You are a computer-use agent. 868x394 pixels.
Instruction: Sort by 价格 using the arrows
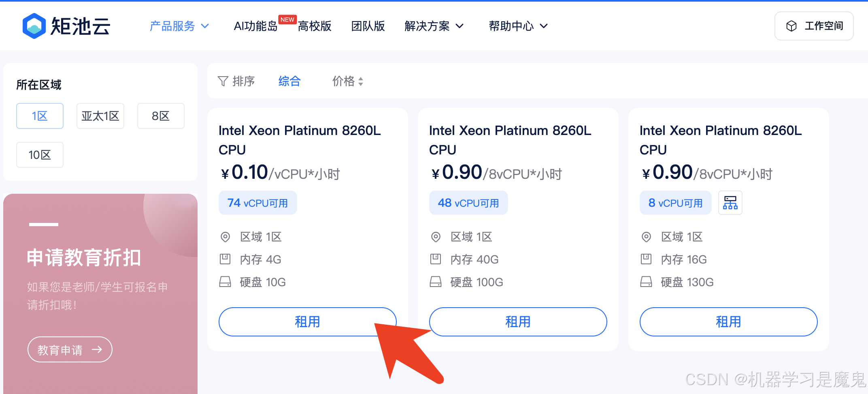pyautogui.click(x=348, y=81)
